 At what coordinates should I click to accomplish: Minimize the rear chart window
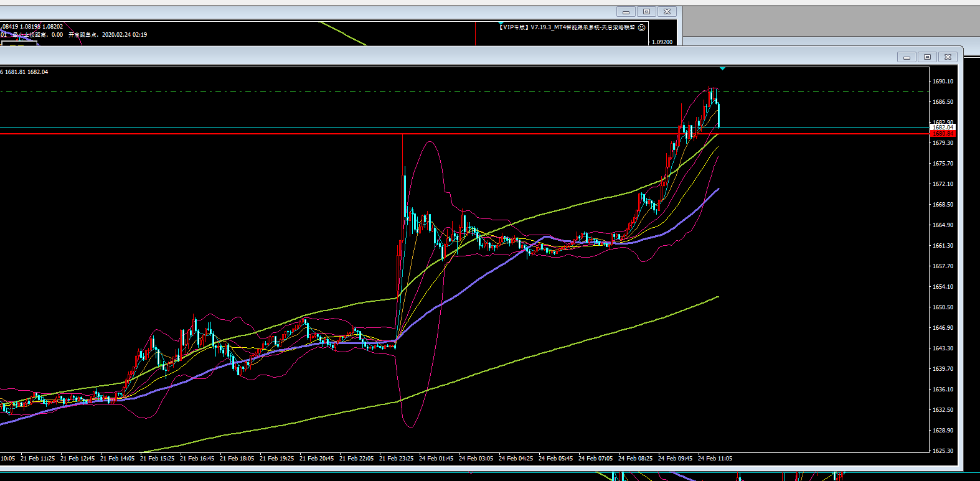click(x=626, y=12)
